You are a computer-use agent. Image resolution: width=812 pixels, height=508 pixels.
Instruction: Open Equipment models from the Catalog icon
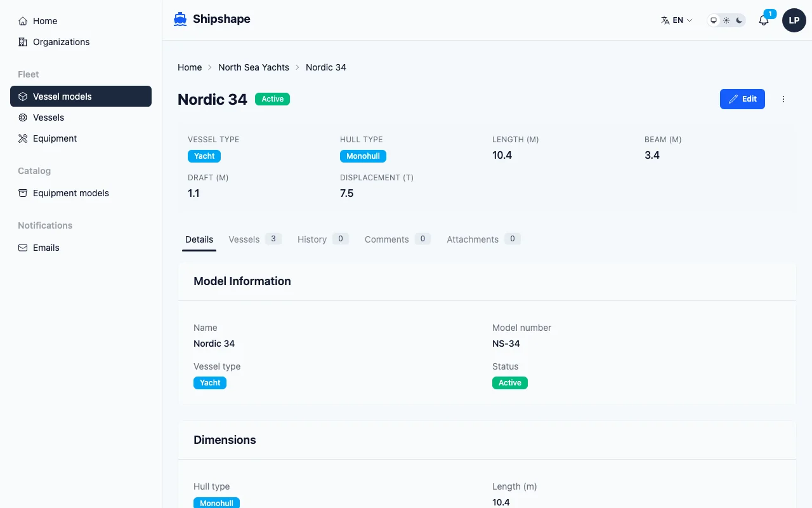tap(23, 193)
